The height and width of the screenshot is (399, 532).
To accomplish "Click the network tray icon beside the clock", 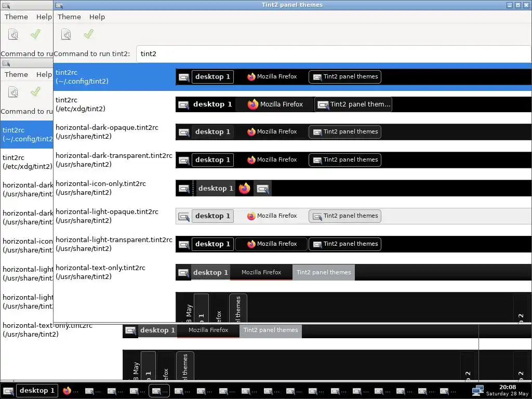I will coord(478,391).
